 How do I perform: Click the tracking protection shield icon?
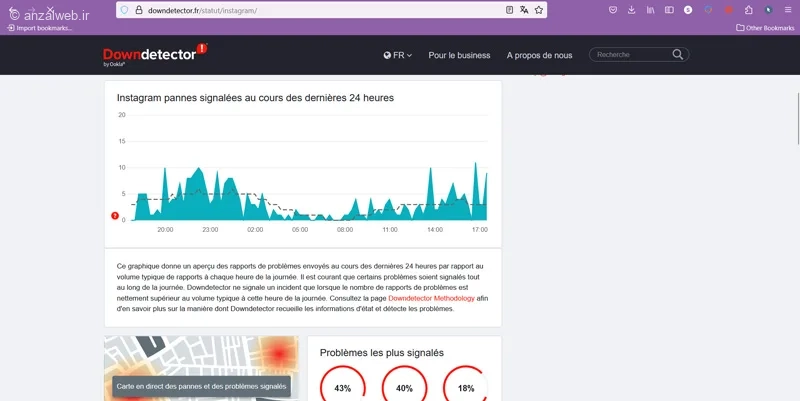(123, 10)
